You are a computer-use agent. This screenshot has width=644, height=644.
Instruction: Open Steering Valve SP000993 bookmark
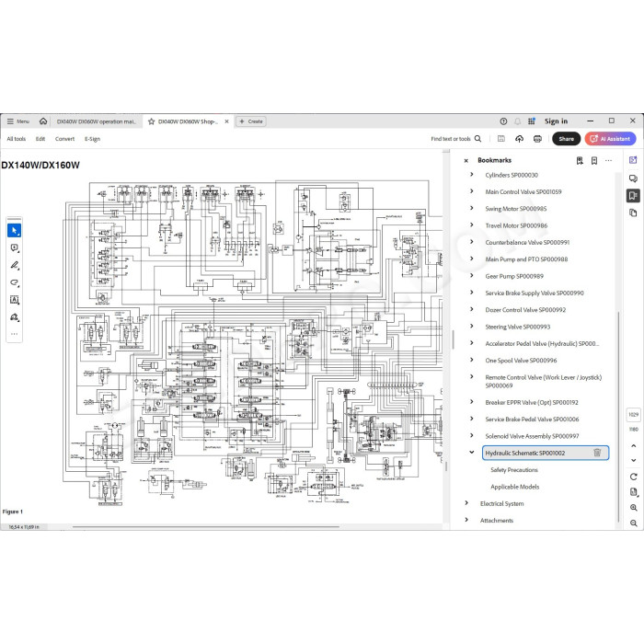[x=517, y=327]
